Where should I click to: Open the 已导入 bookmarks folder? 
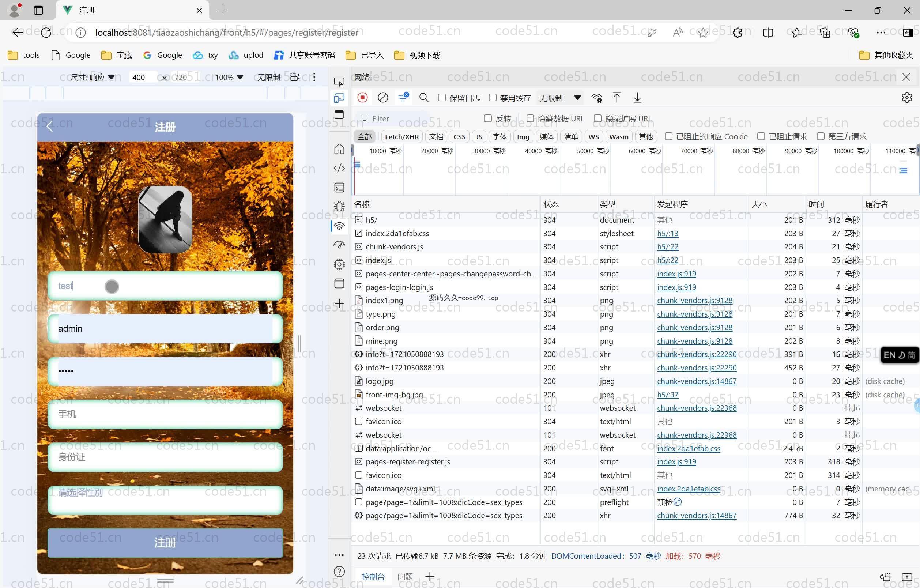tap(365, 55)
